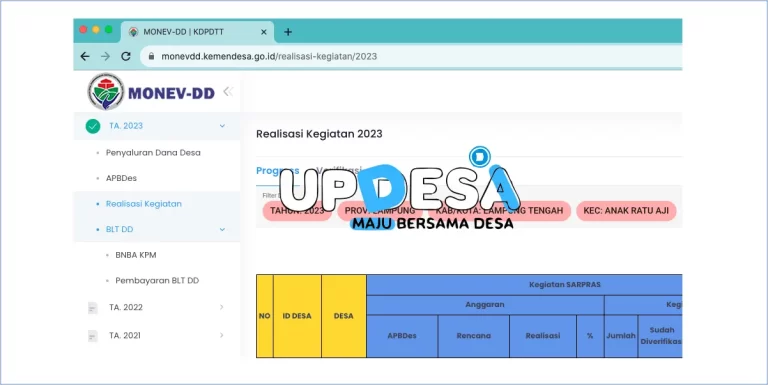This screenshot has width=768, height=385.
Task: Click the padlock site security icon
Action: [151, 56]
